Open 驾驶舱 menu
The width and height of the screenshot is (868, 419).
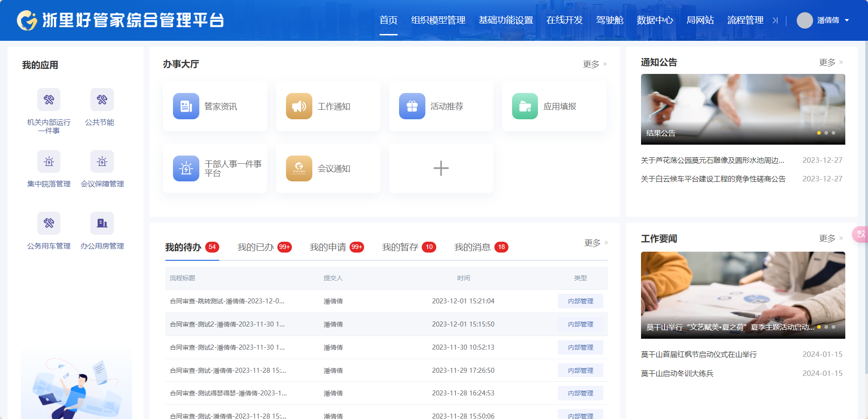pos(610,20)
